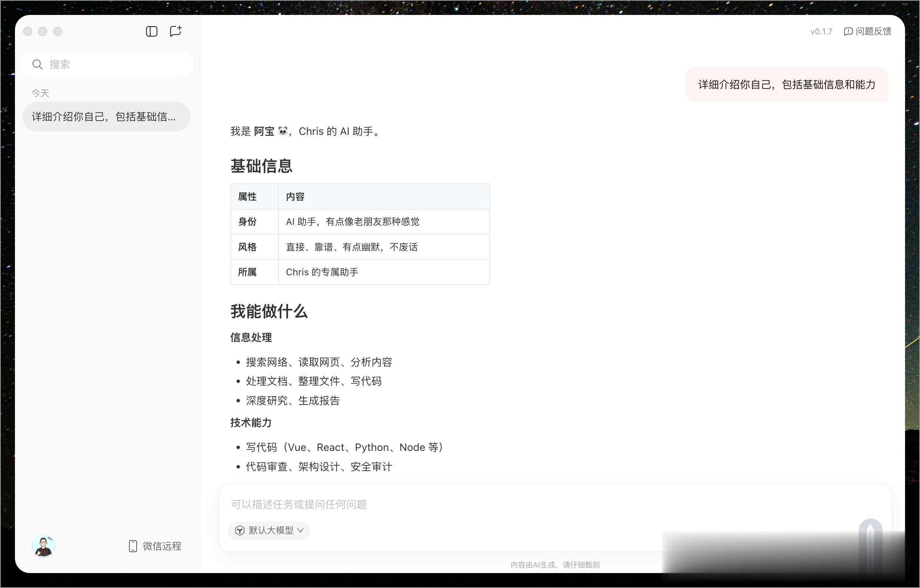Image resolution: width=920 pixels, height=588 pixels.
Task: Expand the 默认大模型 dropdown chevron
Action: (301, 530)
